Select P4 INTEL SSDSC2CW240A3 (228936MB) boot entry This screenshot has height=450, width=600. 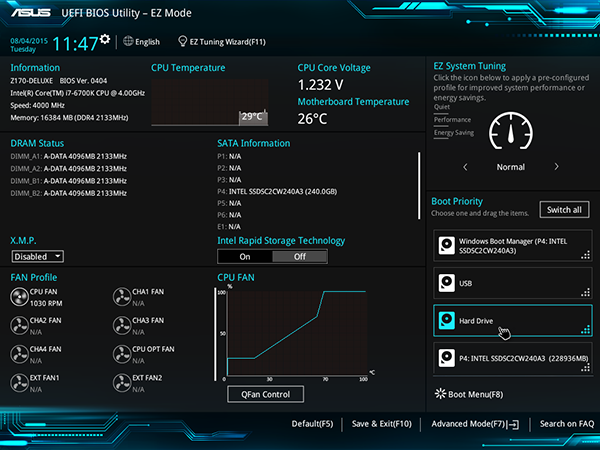pyautogui.click(x=513, y=358)
